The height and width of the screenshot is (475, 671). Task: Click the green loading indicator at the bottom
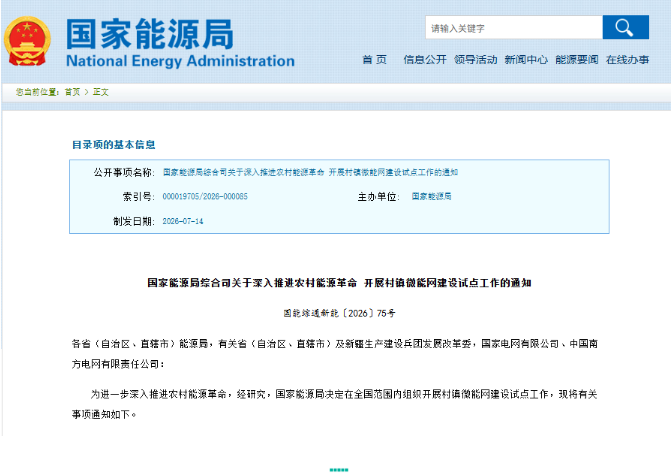click(339, 470)
